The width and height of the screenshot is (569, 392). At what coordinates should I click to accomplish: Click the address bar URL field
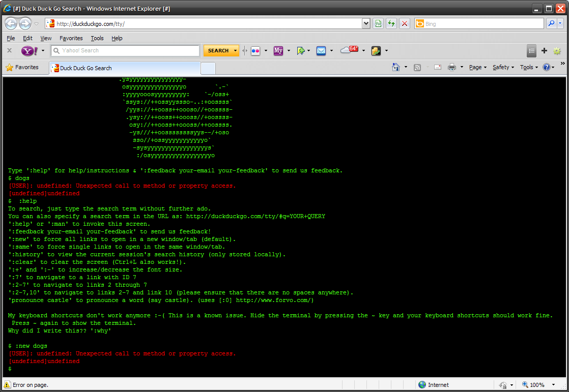coord(204,24)
